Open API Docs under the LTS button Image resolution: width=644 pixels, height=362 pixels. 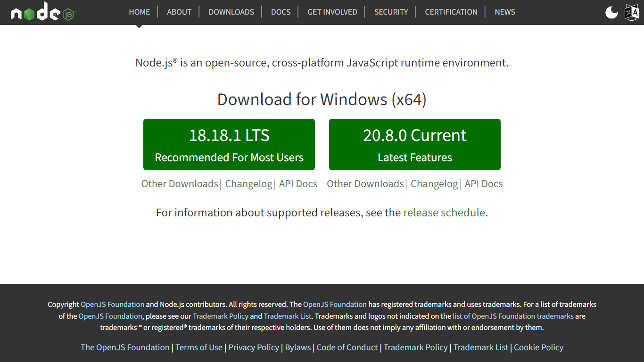298,184
